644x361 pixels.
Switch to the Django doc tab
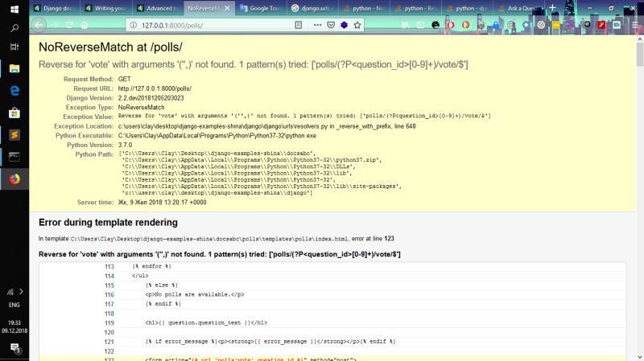coord(55,8)
